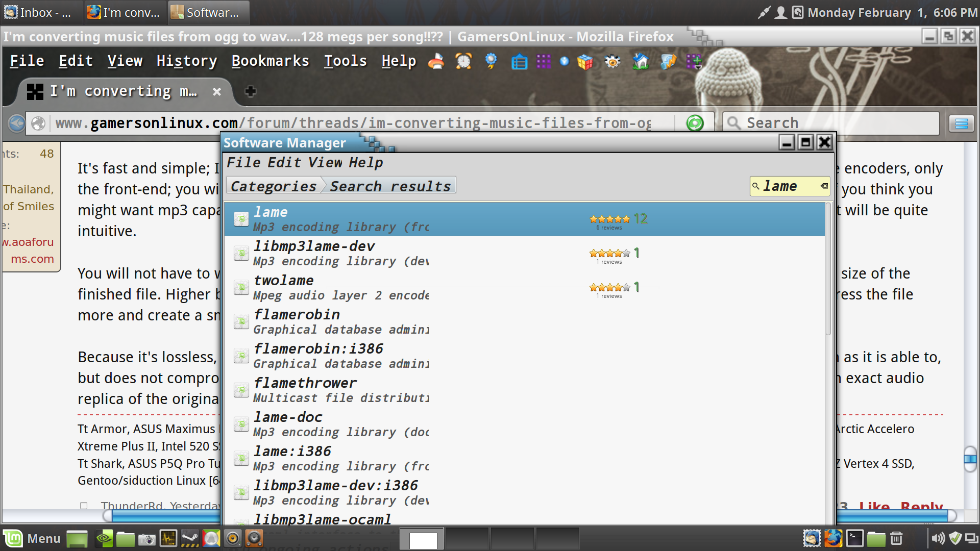This screenshot has width=980, height=551.
Task: Click the user icon in the top panel
Action: click(780, 12)
